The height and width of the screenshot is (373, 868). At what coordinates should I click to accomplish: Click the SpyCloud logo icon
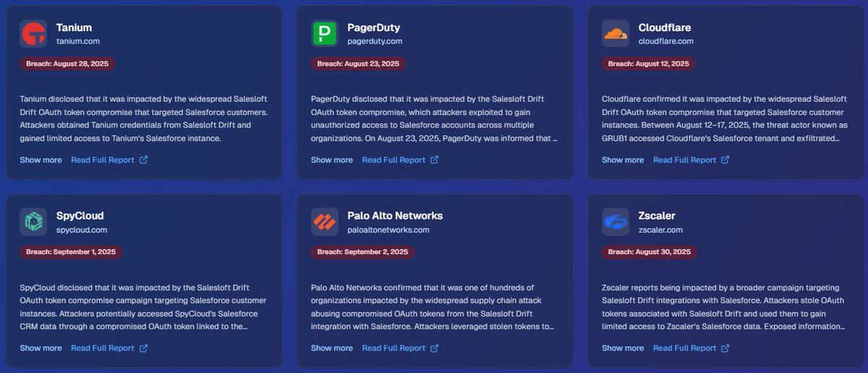[33, 222]
